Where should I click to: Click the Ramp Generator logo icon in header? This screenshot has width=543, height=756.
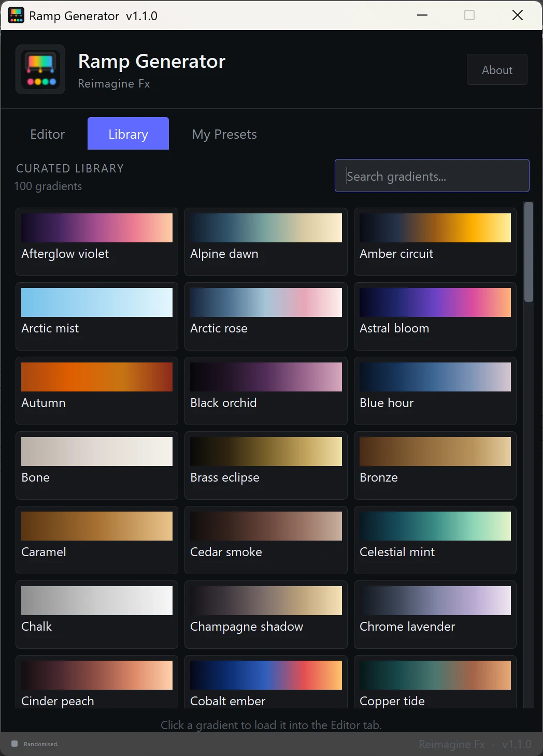click(40, 69)
